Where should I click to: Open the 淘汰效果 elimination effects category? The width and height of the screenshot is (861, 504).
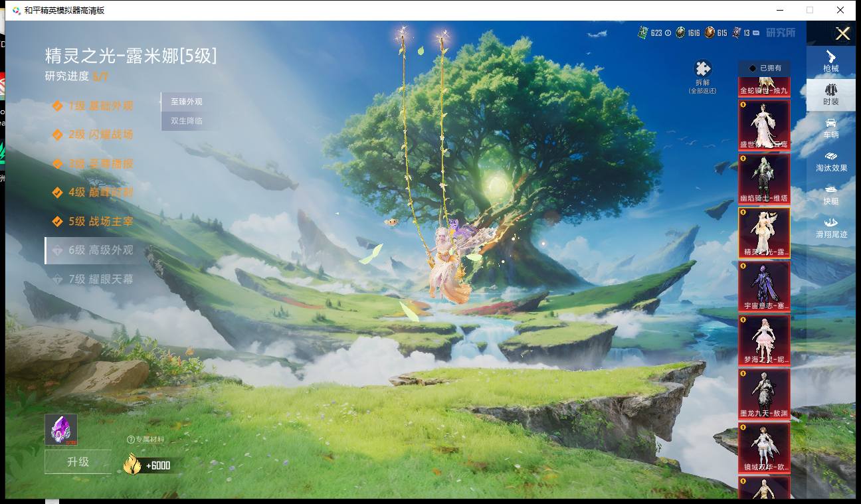[830, 161]
